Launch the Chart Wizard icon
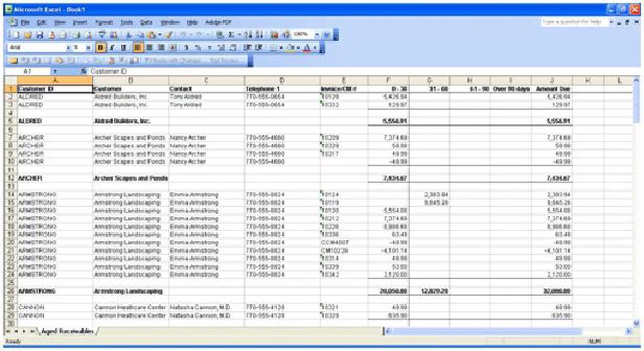The height and width of the screenshot is (351, 644). point(274,35)
